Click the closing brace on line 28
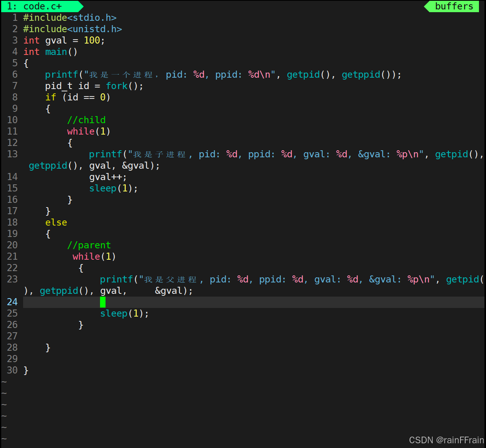486x448 pixels. pyautogui.click(x=48, y=348)
